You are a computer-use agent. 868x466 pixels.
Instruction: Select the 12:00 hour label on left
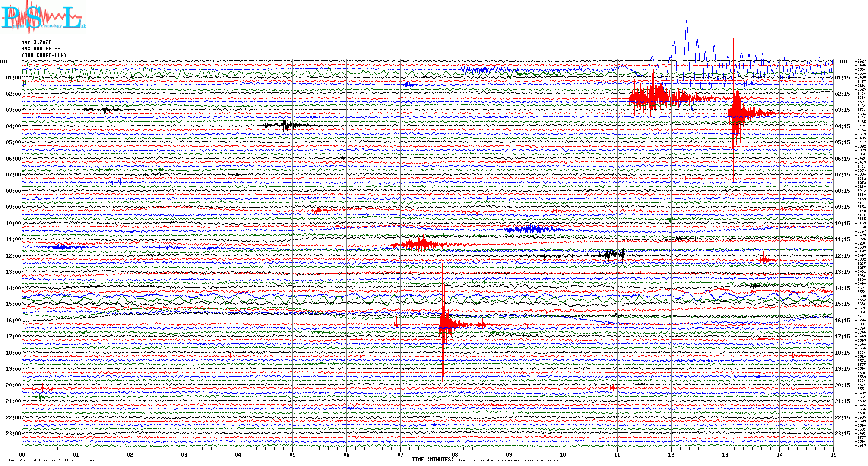point(13,256)
